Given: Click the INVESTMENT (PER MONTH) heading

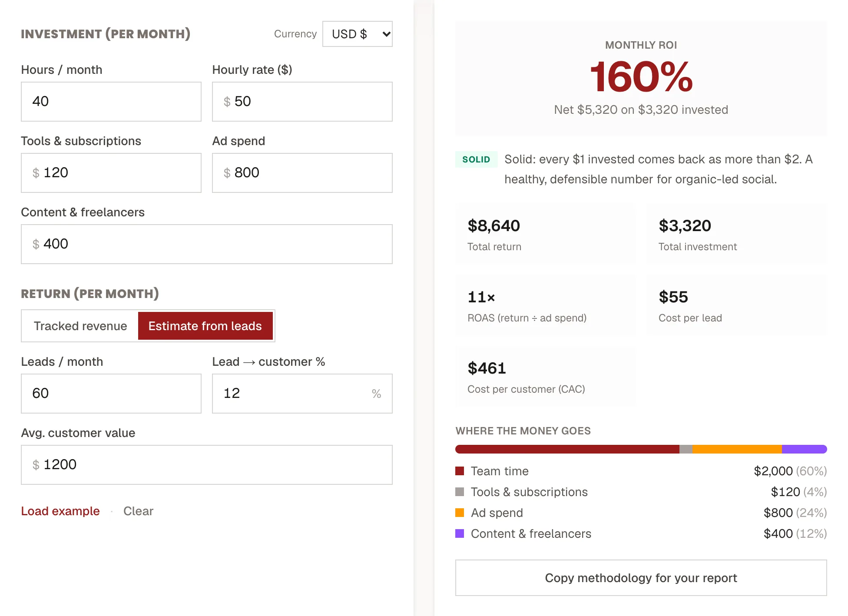Looking at the screenshot, I should click(x=106, y=34).
